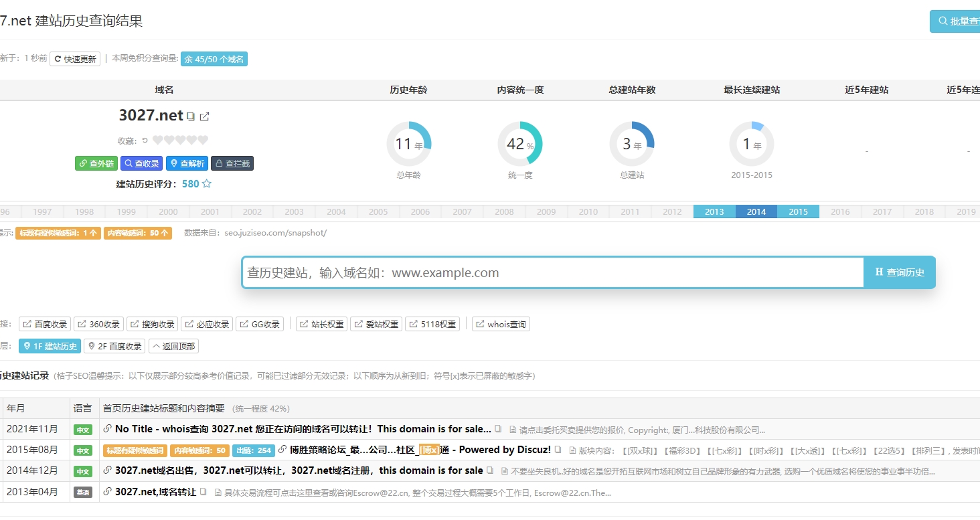Image resolution: width=980 pixels, height=520 pixels.
Task: Copy title of 3027.net,域名转让 record
Action: [x=203, y=492]
